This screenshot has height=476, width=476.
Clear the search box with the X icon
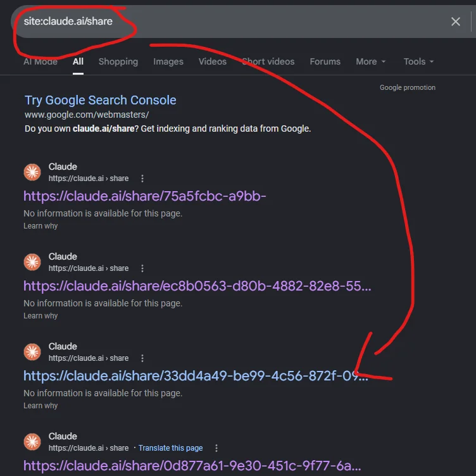[x=455, y=22]
